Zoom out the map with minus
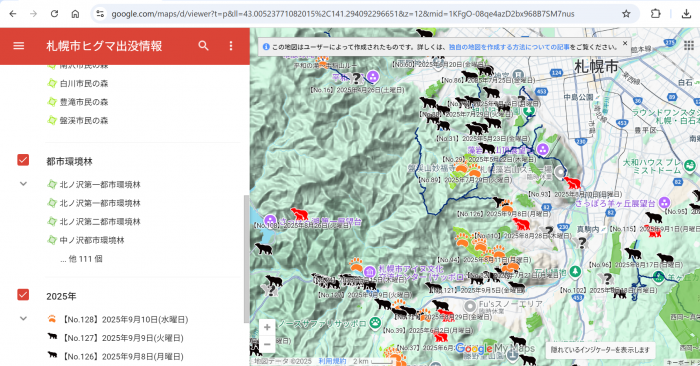The height and width of the screenshot is (366, 700). click(267, 344)
